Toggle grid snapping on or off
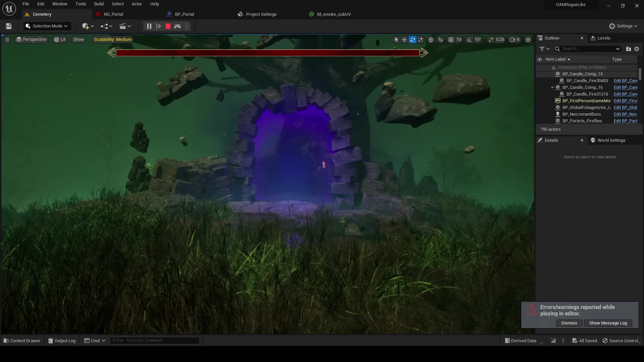Screen dimensions: 644x362 pyautogui.click(x=451, y=40)
